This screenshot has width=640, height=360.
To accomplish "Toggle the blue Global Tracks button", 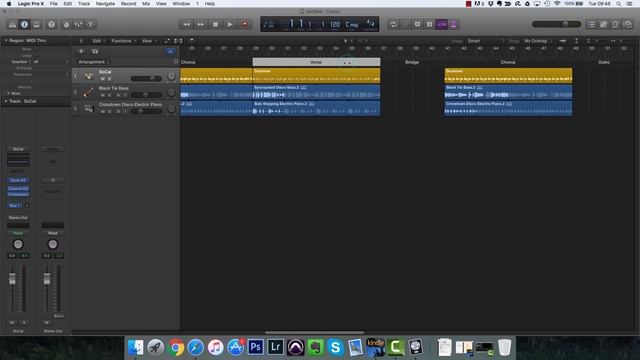I will tap(170, 51).
